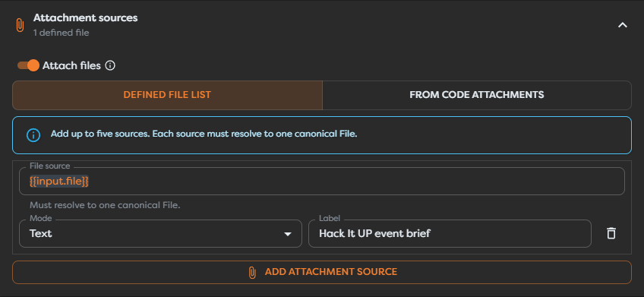This screenshot has width=644, height=297.
Task: Click the Attachment sources heading text
Action: (x=85, y=18)
